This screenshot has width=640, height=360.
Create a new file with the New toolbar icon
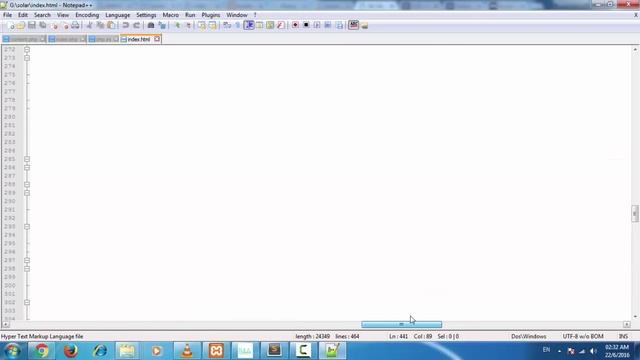[11, 25]
